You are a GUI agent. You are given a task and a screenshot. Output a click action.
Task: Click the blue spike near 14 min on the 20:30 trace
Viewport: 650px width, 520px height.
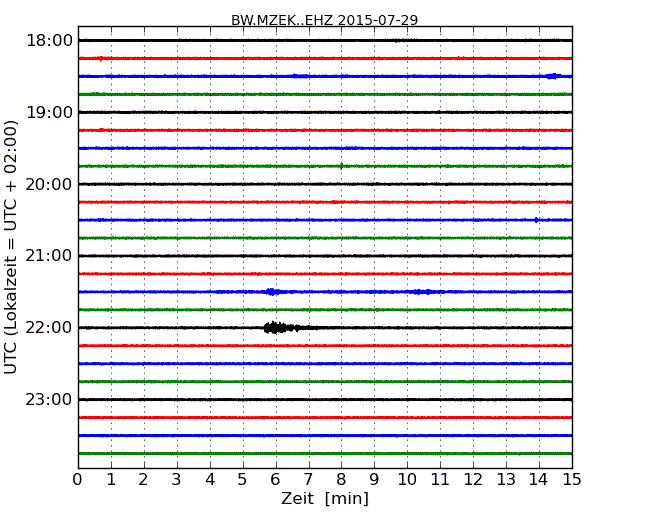(537, 220)
